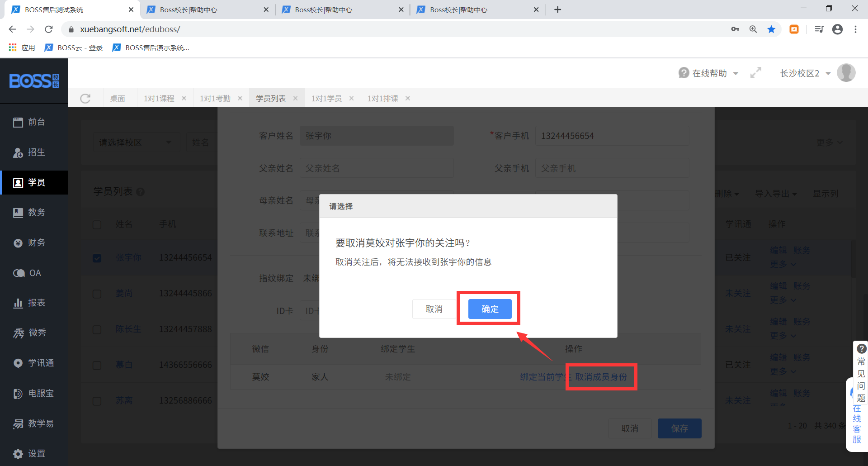Open the BOSS云 - 登录 bookmark
The height and width of the screenshot is (466, 868).
pos(74,48)
